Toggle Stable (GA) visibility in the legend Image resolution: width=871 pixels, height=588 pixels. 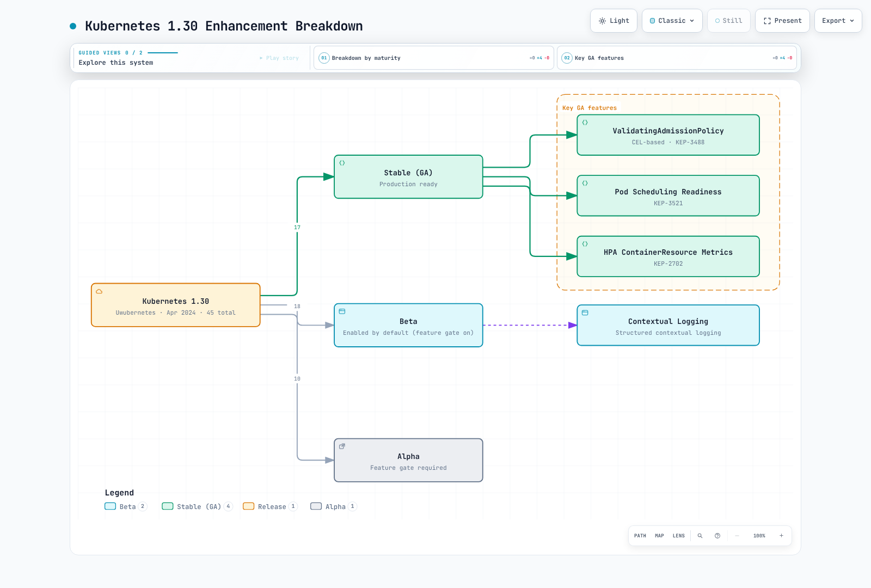(x=197, y=506)
